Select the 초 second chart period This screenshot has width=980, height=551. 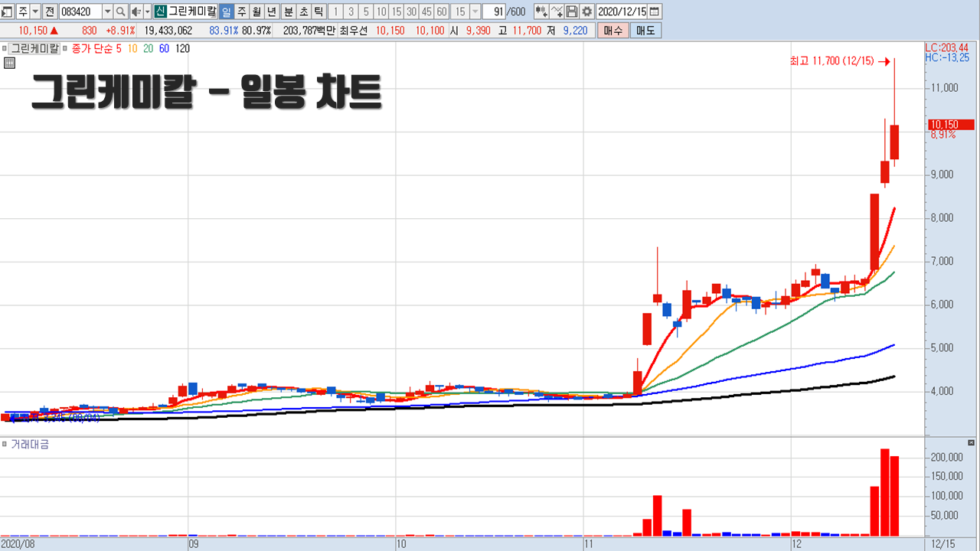click(304, 11)
